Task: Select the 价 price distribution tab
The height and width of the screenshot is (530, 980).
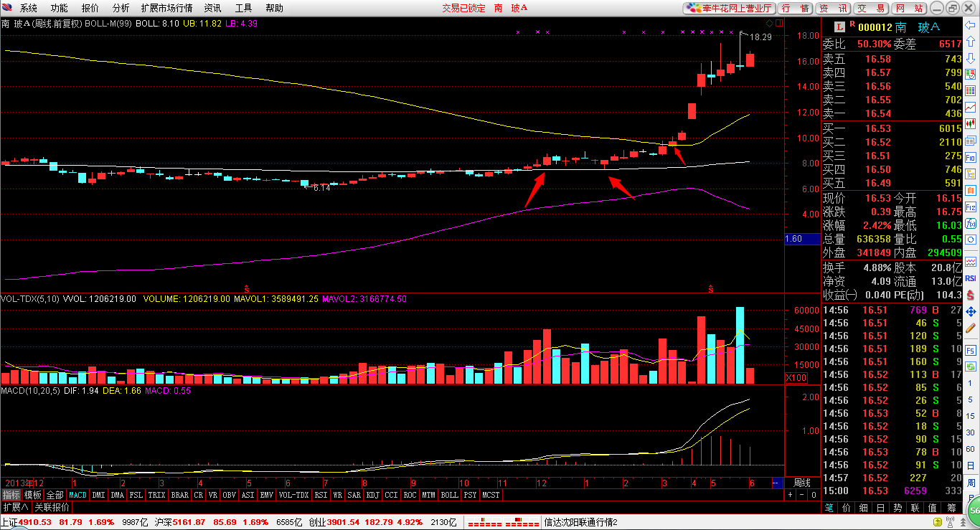Action: coord(847,508)
